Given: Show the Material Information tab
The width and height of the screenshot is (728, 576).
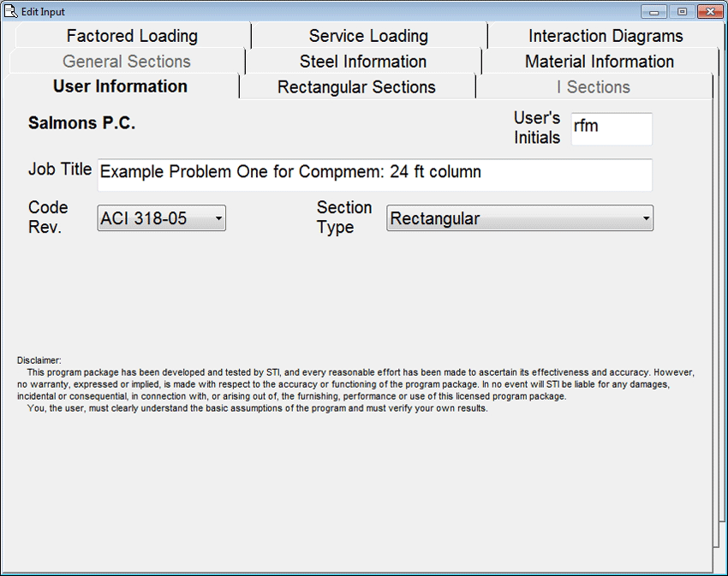Looking at the screenshot, I should coord(599,62).
